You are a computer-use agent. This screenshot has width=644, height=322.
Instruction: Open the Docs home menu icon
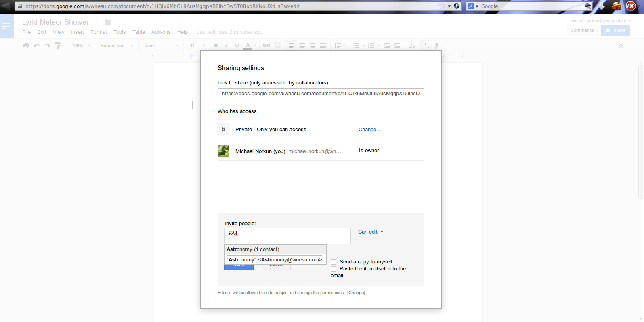pyautogui.click(x=6, y=26)
